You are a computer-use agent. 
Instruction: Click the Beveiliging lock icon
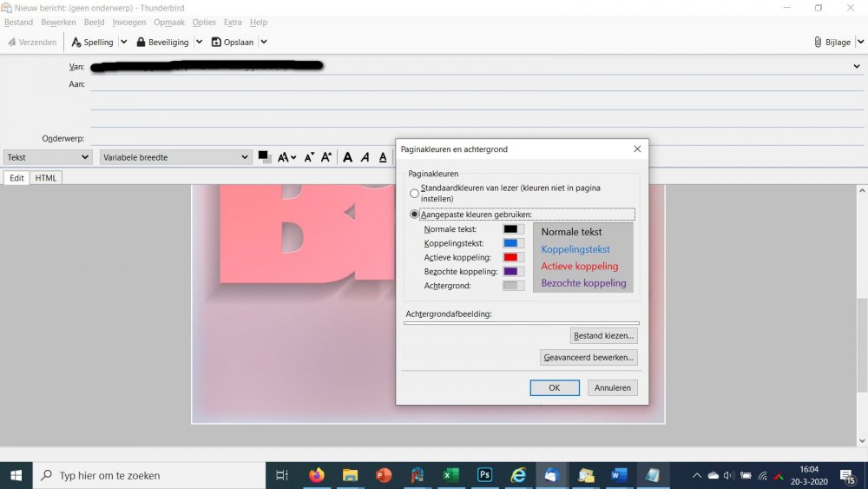pyautogui.click(x=141, y=42)
